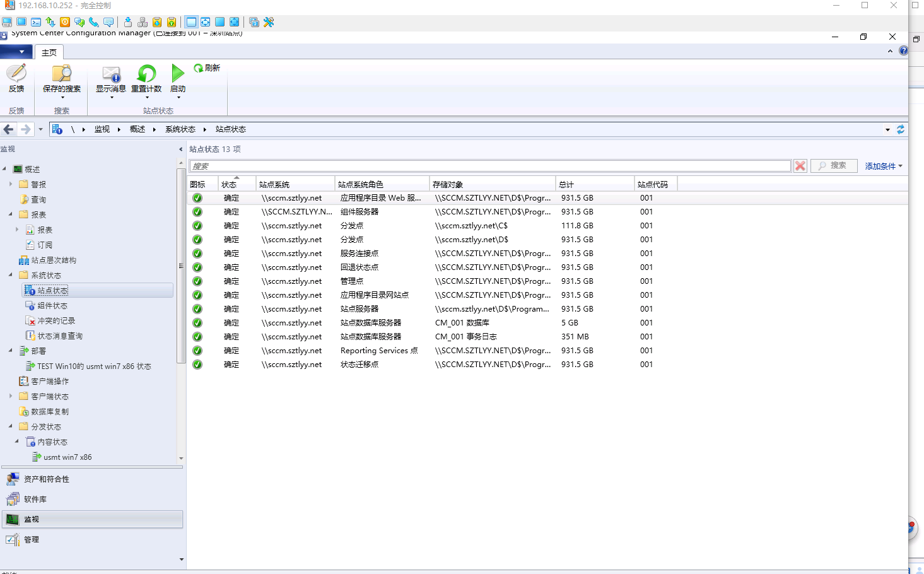Select Site Hierarchy (站点层次结构) tree item
Image resolution: width=924 pixels, height=574 pixels.
tap(48, 260)
